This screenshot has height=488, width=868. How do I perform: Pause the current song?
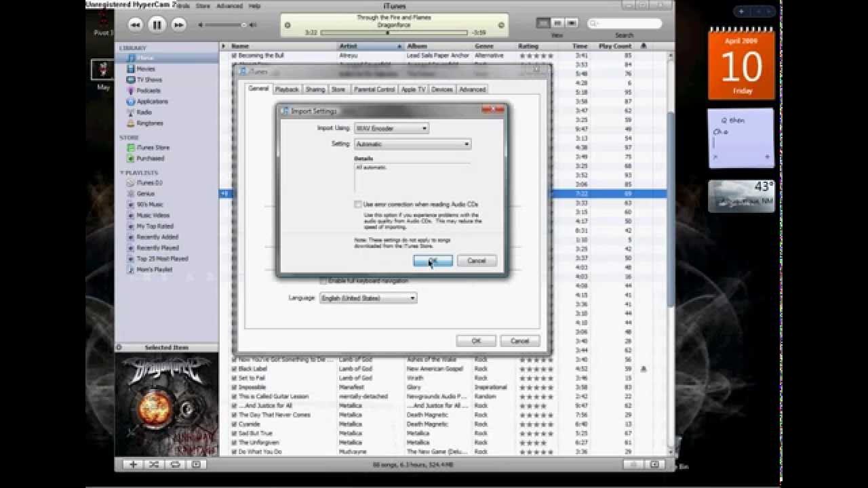pos(157,25)
